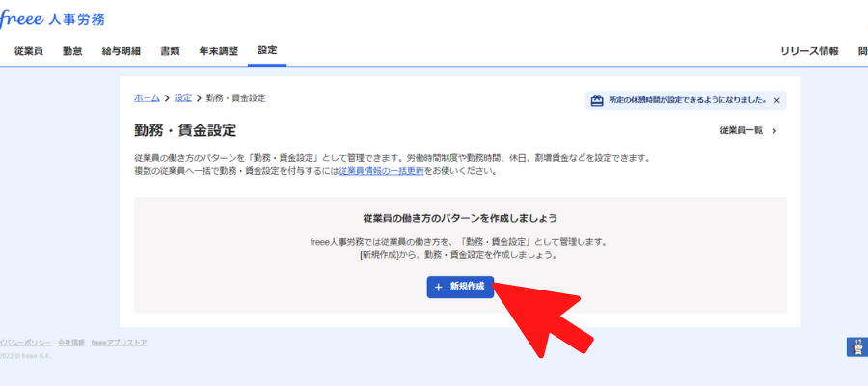868x386 pixels.
Task: Open the プライバシーポリシー footer link
Action: point(23,343)
